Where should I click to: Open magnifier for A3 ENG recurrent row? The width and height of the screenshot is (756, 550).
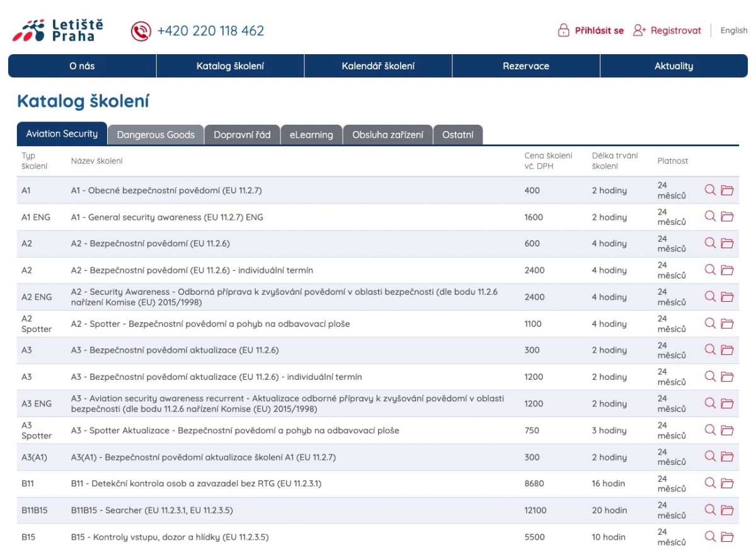[x=710, y=403]
